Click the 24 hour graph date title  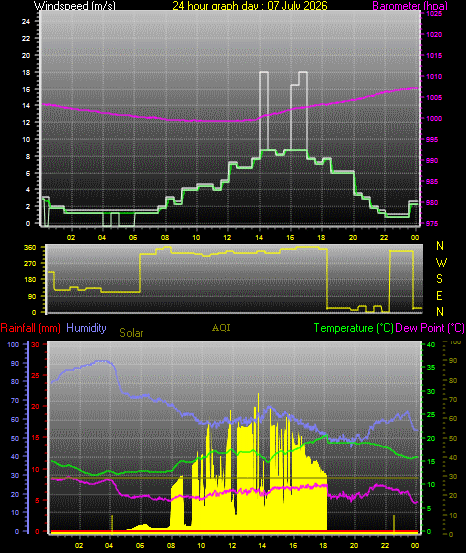click(250, 6)
